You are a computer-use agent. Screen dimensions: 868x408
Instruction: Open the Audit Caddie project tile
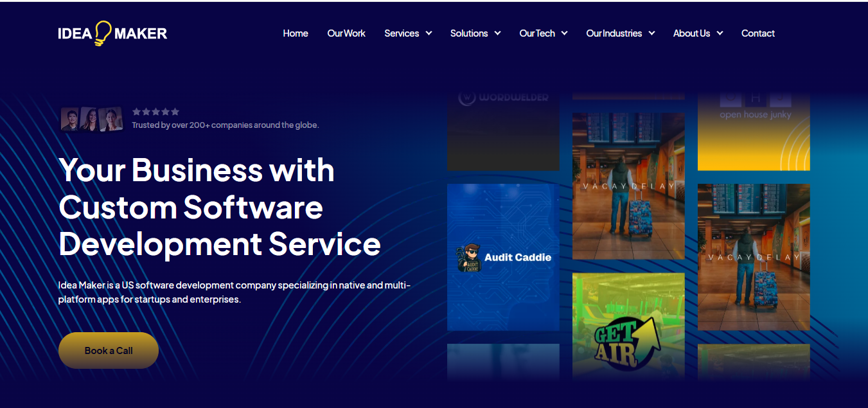tap(503, 257)
